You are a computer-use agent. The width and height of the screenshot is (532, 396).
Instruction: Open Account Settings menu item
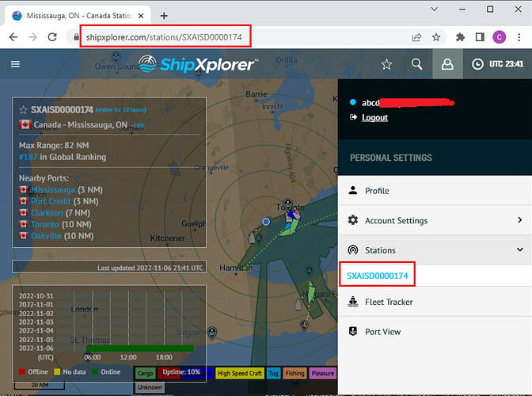(435, 220)
